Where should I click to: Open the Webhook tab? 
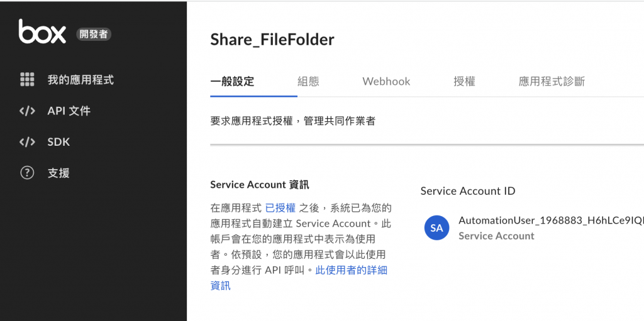[386, 81]
